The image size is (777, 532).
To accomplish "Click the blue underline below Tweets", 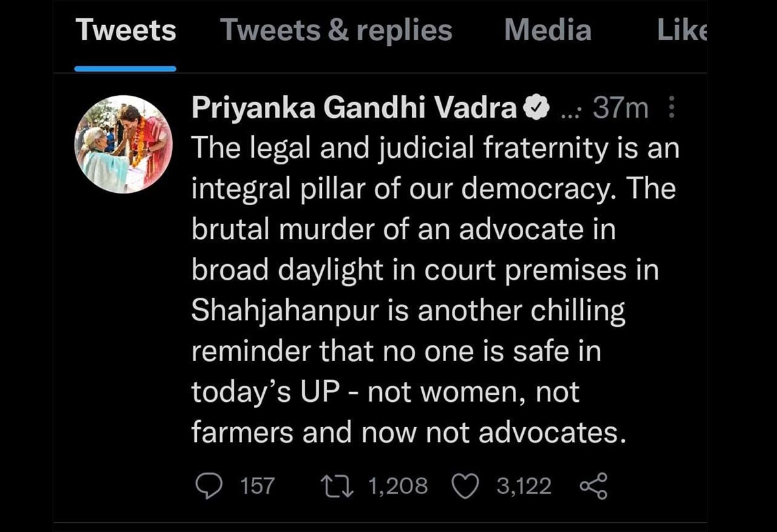I will [x=126, y=68].
